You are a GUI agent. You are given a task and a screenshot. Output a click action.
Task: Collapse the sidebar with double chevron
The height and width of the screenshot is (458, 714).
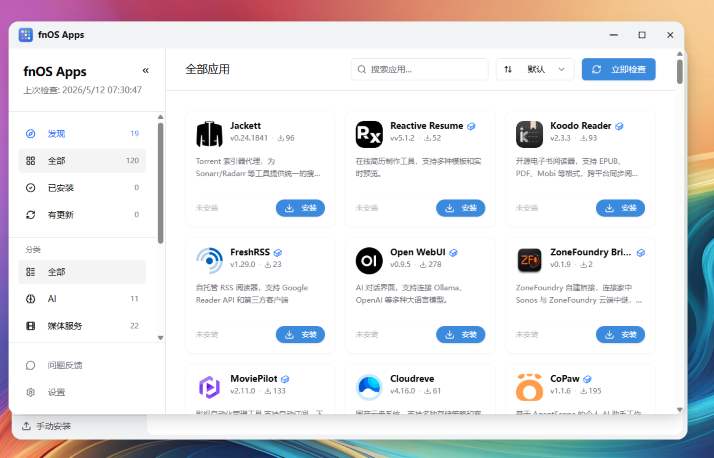(146, 70)
